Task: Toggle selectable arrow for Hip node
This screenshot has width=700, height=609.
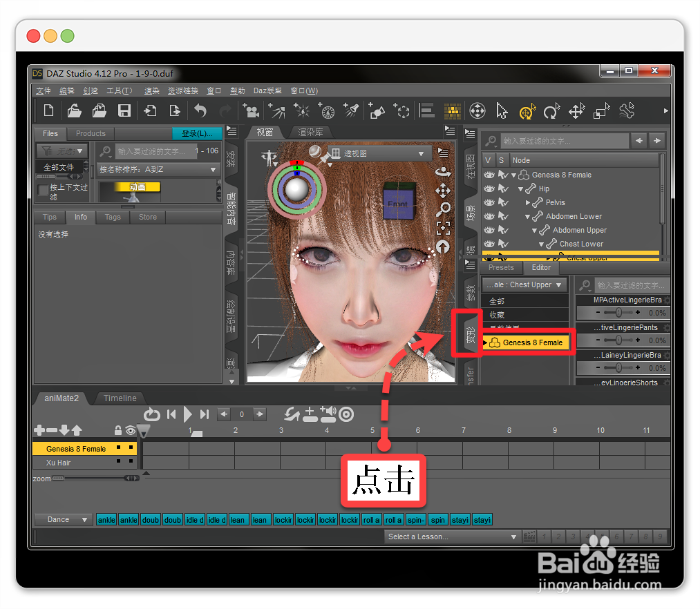Action: pyautogui.click(x=503, y=188)
